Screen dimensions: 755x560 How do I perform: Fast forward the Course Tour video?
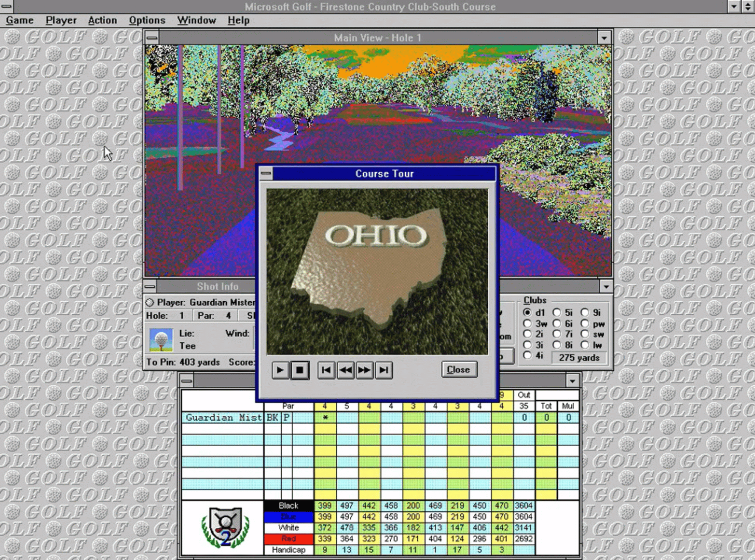coord(364,370)
